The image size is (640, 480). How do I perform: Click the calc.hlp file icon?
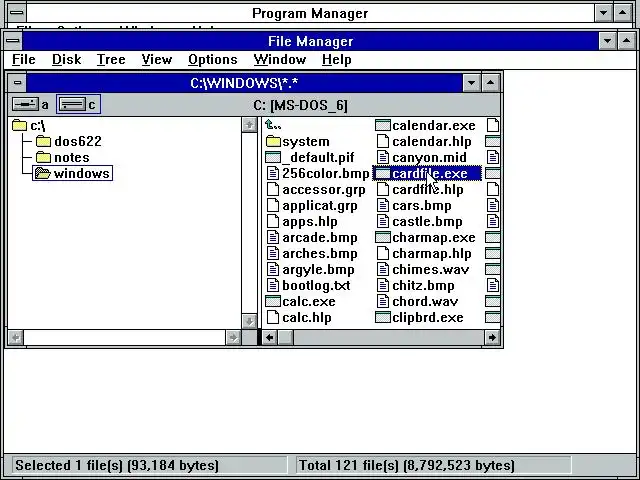273,317
